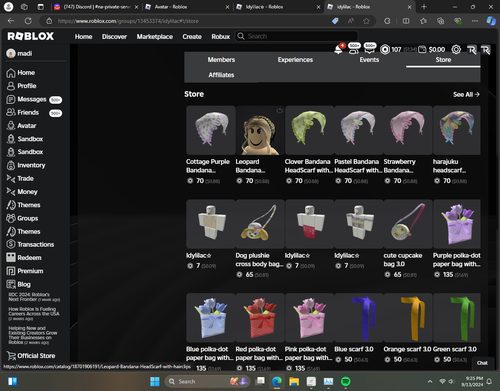Open the Discover navigation item
Screen dimensions: 500x391
click(114, 37)
